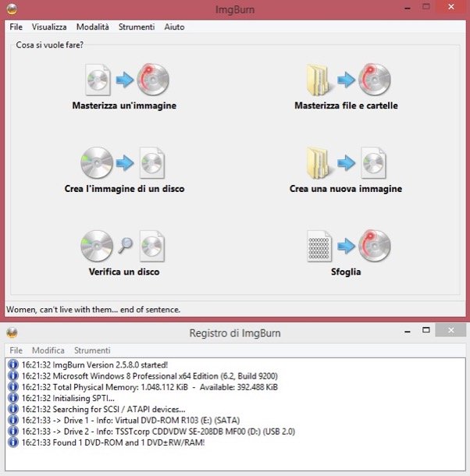Select the Crea l'immagine di un disco label
This screenshot has width=470, height=476.
click(x=124, y=189)
